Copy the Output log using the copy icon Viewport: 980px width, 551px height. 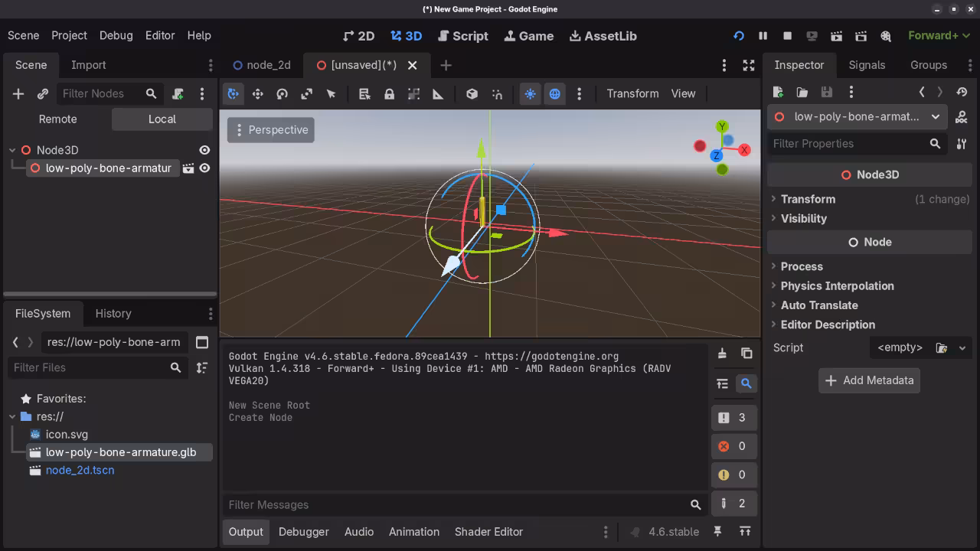746,354
